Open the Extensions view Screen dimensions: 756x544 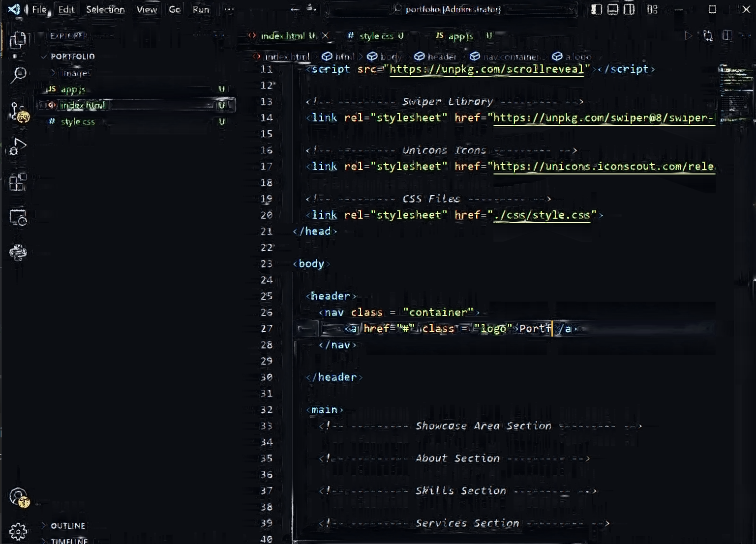(x=18, y=183)
